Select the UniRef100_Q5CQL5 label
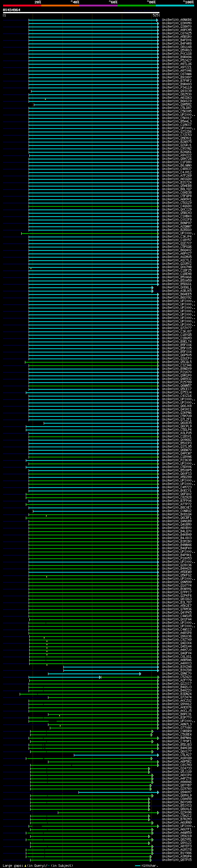197x868 pixels. 176,362
